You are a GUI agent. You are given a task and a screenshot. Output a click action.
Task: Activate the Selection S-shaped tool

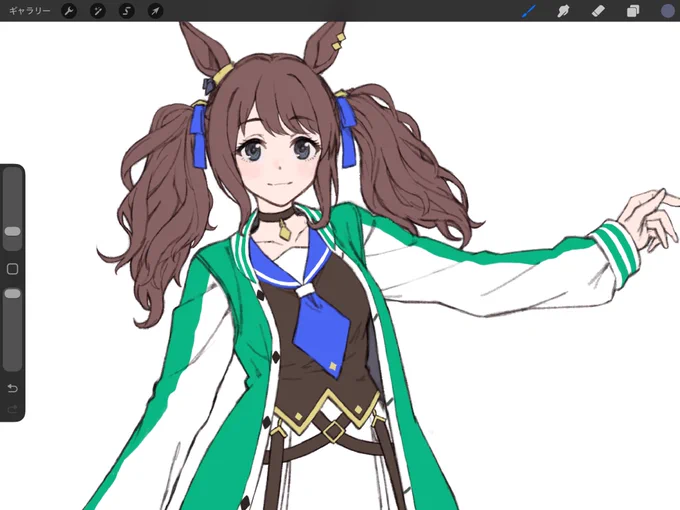(126, 11)
